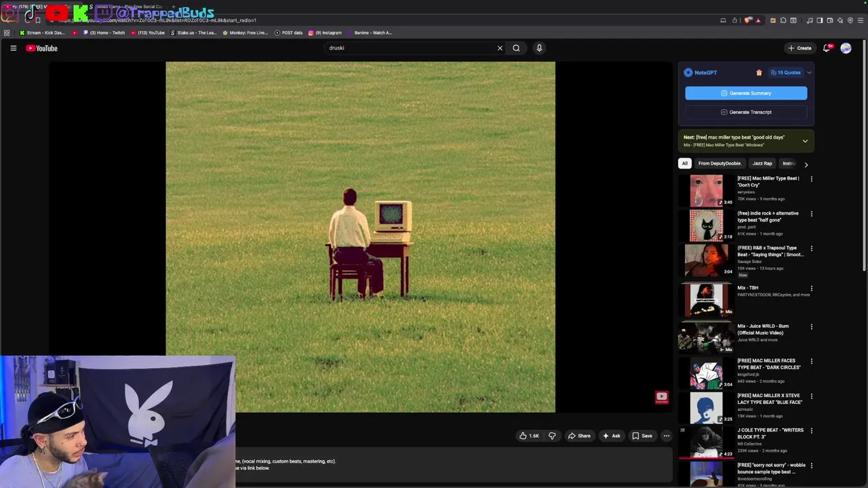Click the Brave shields lion icon
Viewport: 868px width, 488px height.
click(x=748, y=20)
